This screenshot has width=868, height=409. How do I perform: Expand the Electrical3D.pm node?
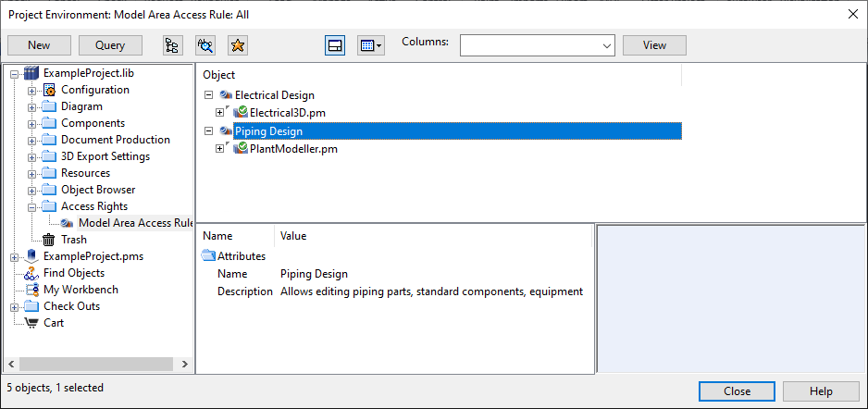click(220, 112)
